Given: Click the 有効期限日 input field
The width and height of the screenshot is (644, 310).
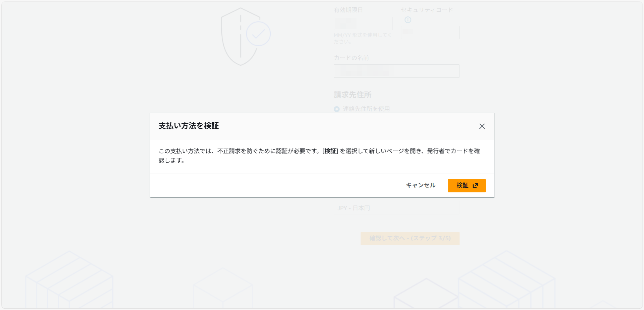Looking at the screenshot, I should click(x=363, y=23).
